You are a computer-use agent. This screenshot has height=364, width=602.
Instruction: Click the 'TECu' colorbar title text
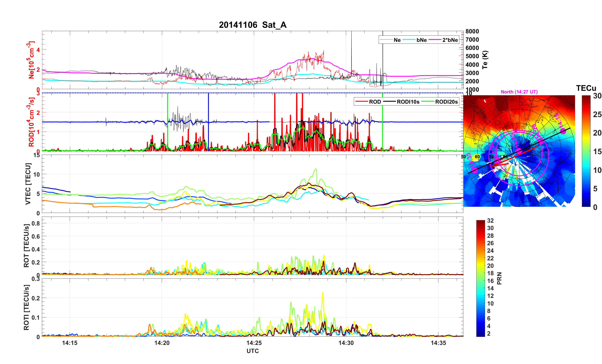586,88
